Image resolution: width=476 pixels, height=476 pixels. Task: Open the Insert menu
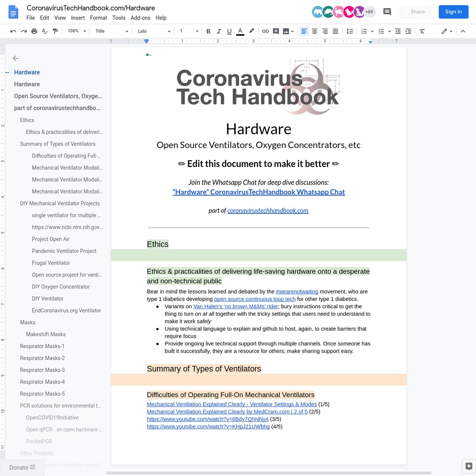[78, 18]
